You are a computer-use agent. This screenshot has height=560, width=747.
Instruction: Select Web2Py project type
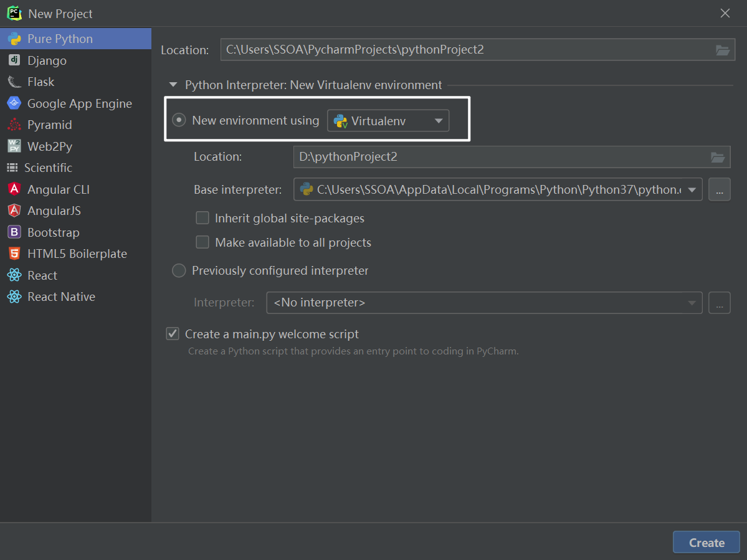coord(76,146)
